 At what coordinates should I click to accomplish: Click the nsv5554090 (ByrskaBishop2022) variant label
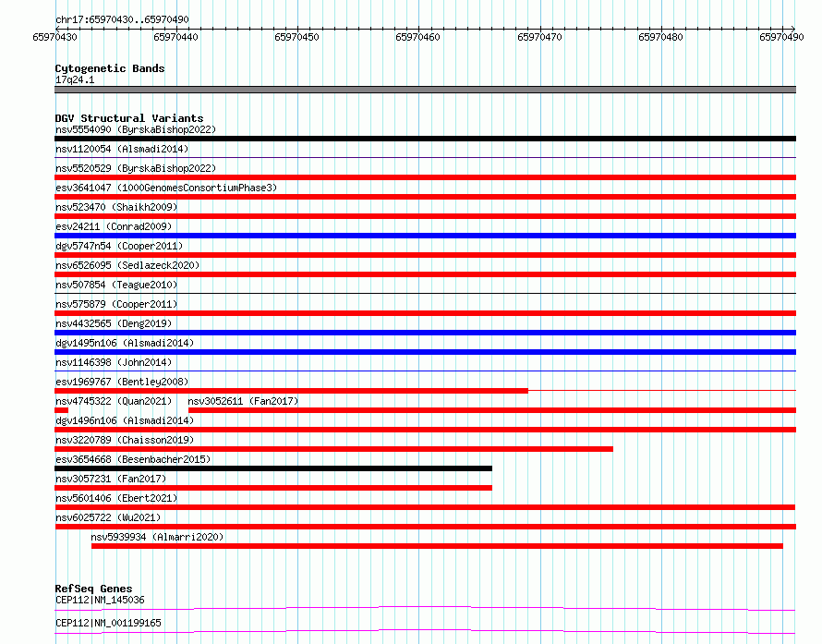point(136,129)
